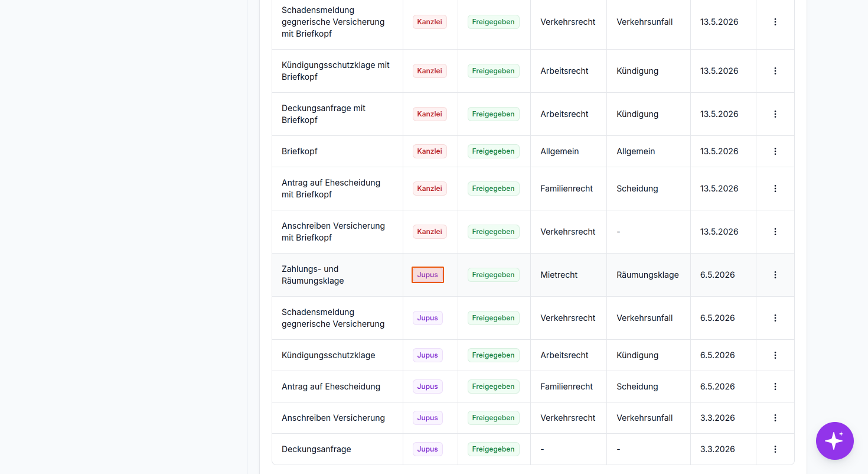Screen dimensions: 868x474
Task: Open options menu for the 3.3.2026 Anschreiben Versicherung row
Action: [775, 418]
